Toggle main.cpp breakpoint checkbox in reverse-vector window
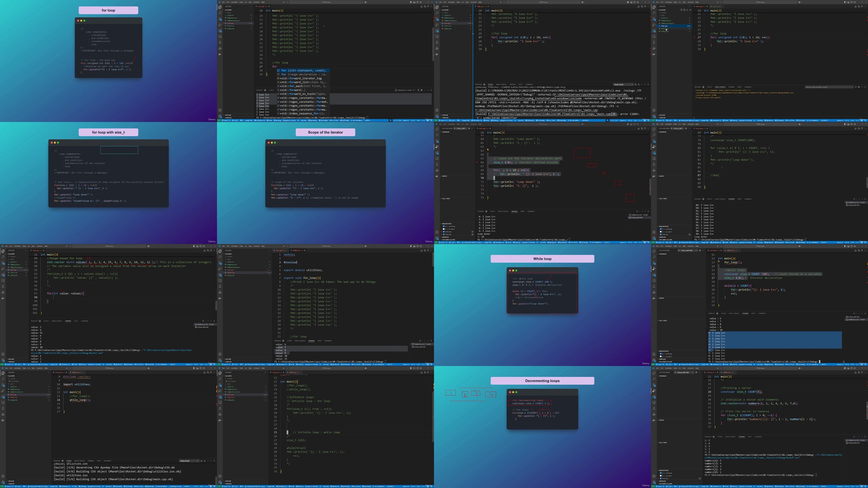 660,479
